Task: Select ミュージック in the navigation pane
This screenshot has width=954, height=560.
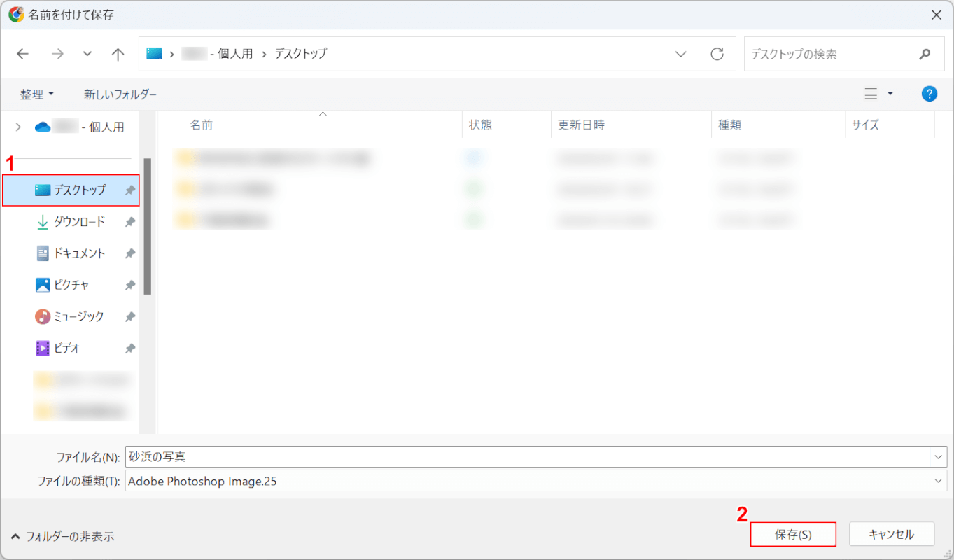Action: click(x=71, y=316)
